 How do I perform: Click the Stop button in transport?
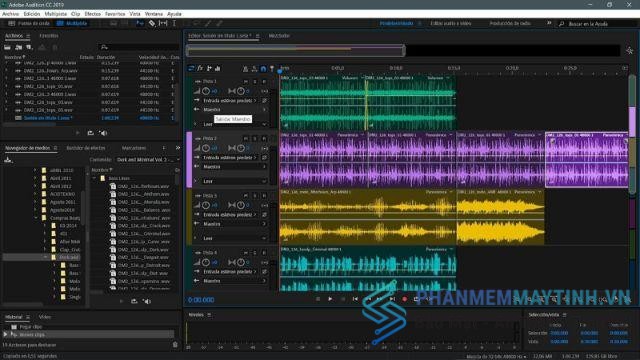[x=318, y=299]
